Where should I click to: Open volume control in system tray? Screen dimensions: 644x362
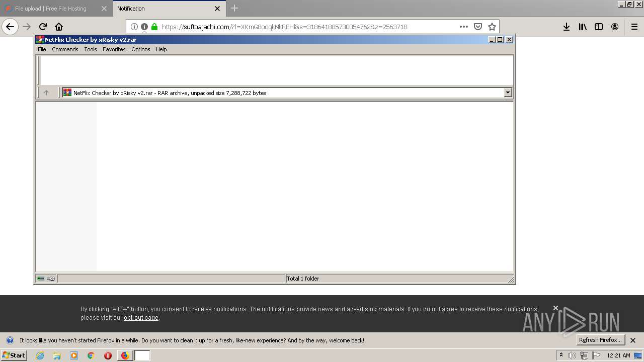[572, 355]
